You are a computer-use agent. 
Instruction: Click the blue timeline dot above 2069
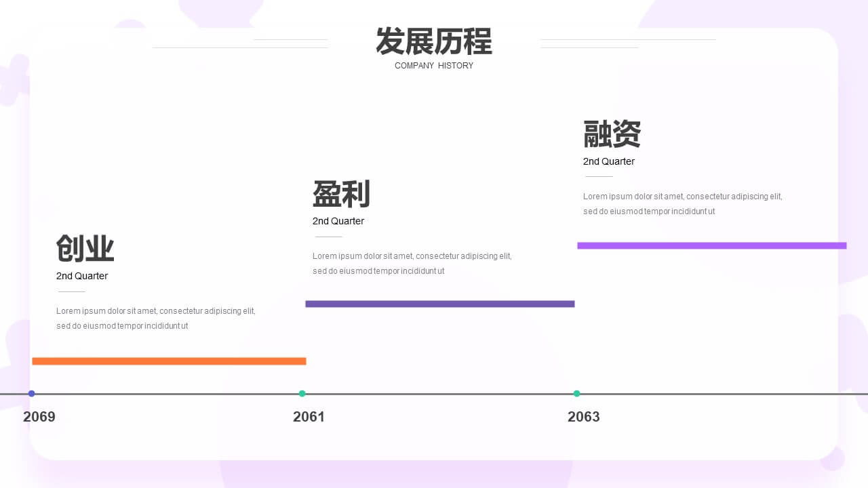pyautogui.click(x=31, y=394)
